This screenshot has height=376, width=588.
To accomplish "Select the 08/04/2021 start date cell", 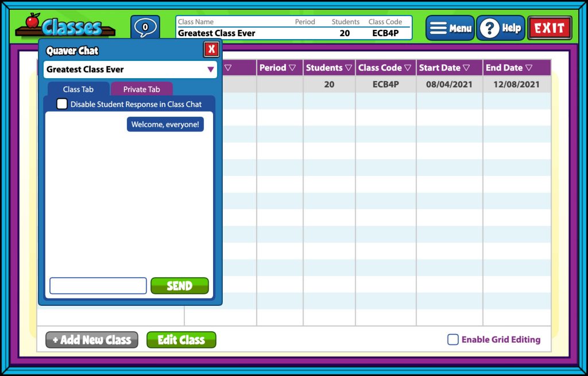I will 449,84.
